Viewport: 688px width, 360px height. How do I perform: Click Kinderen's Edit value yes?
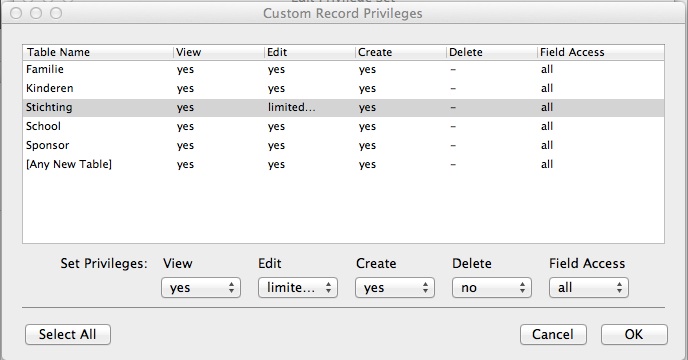[x=276, y=89]
